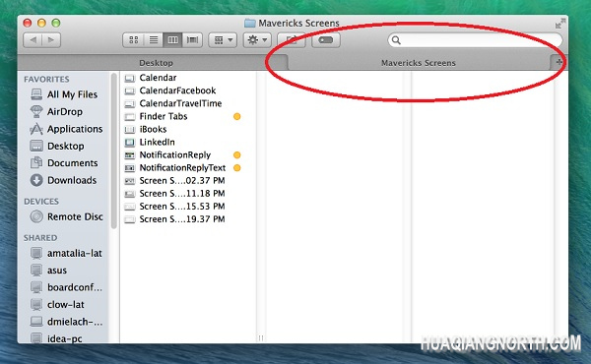Open Downloads in the sidebar
This screenshot has height=364, width=591.
point(63,180)
